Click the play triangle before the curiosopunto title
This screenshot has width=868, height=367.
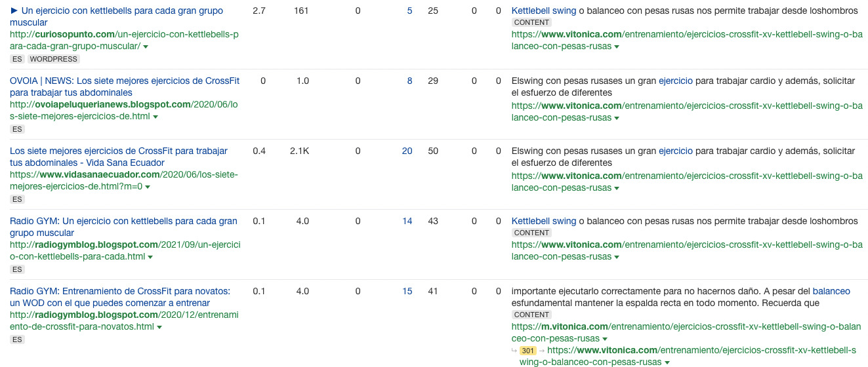(x=14, y=11)
